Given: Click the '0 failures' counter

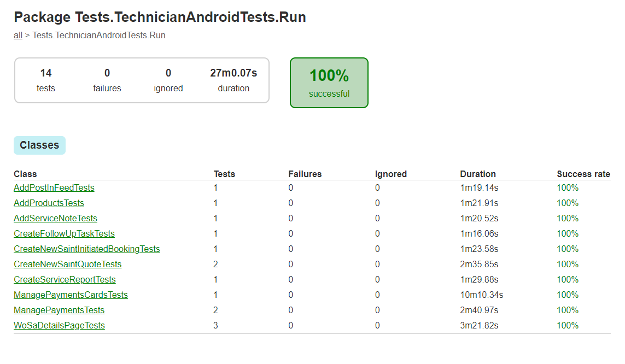Looking at the screenshot, I should pos(107,80).
